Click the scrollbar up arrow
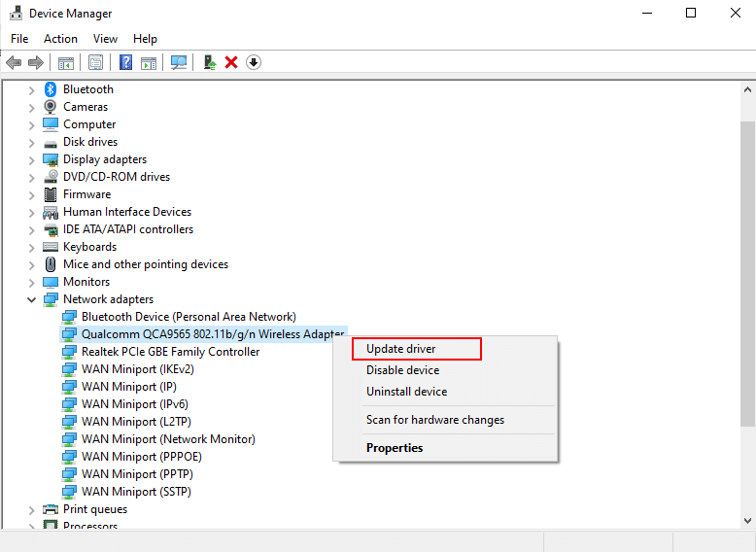The height and width of the screenshot is (552, 756). [747, 89]
